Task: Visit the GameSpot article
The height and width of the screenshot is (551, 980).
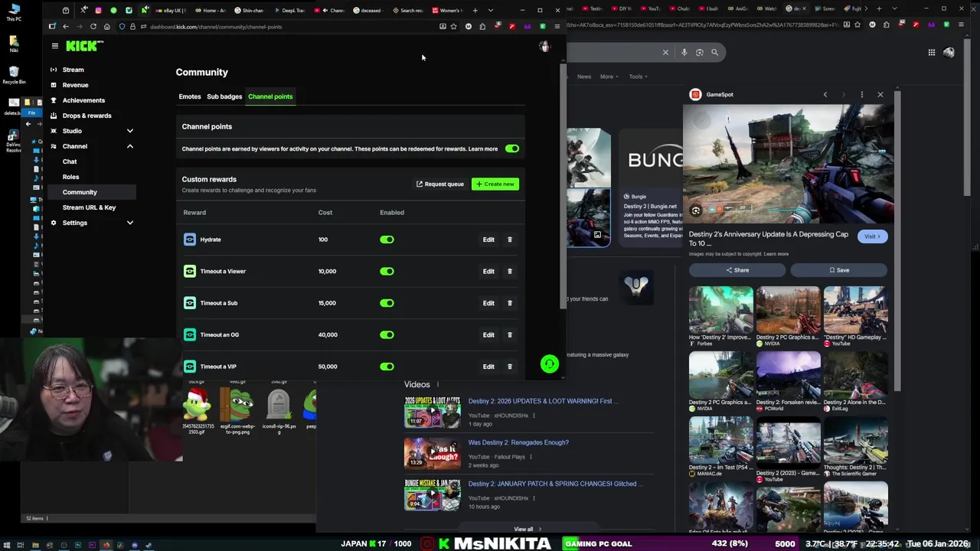Action: [x=872, y=236]
